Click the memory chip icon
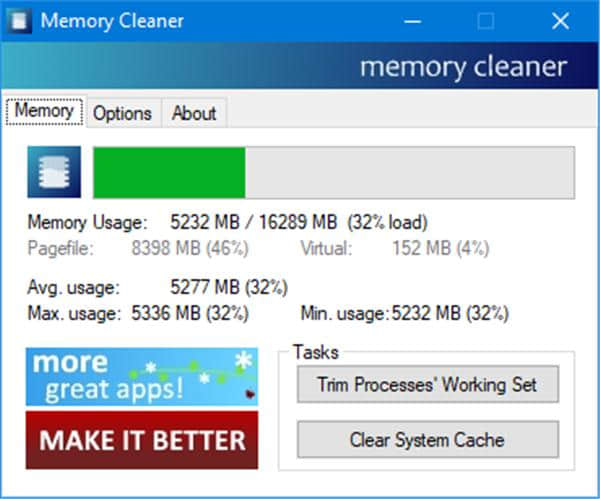 tap(47, 172)
